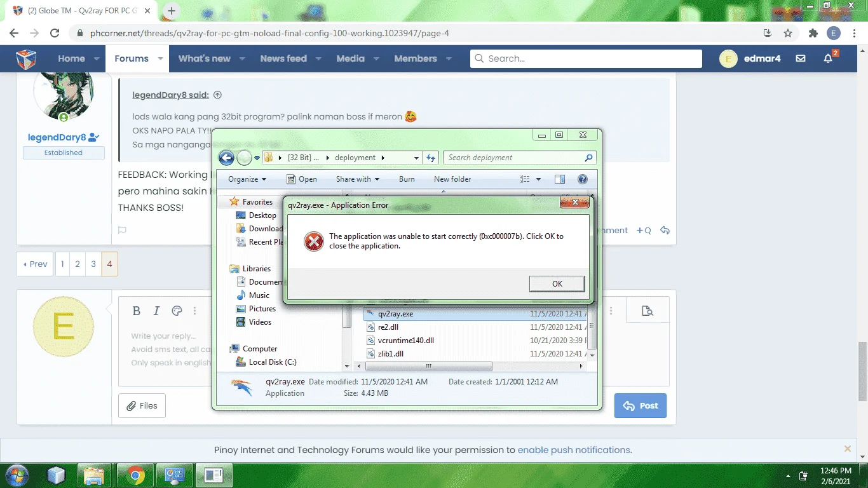The width and height of the screenshot is (868, 488).
Task: Open the inbox envelope icon in forum navbar
Action: 801,58
